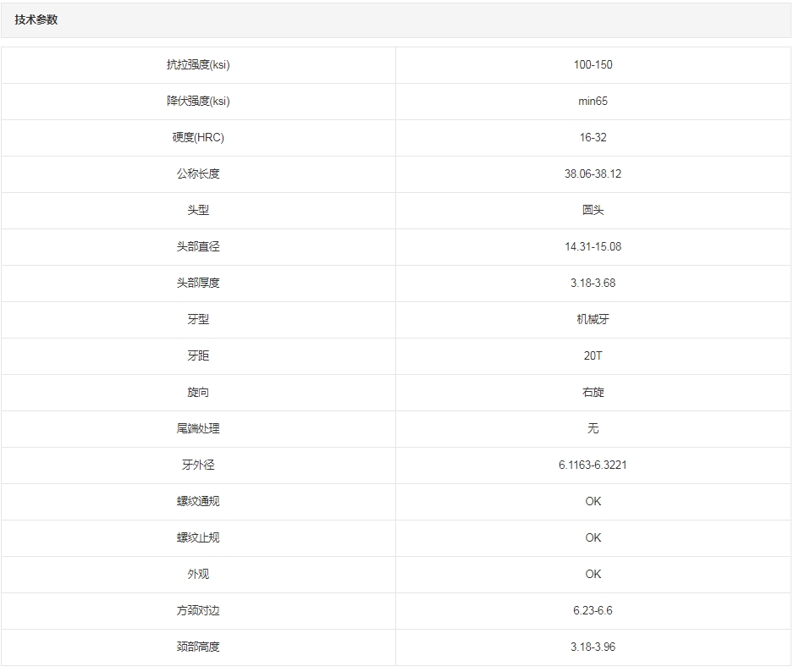Select the 抗拉强度(ksi) label cell
The height and width of the screenshot is (672, 794).
pyautogui.click(x=198, y=65)
